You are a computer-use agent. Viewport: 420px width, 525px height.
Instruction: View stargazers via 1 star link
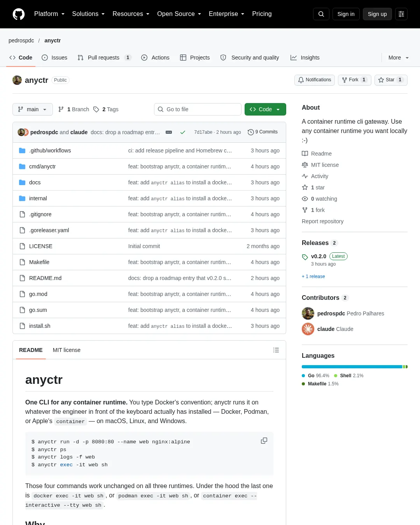click(313, 187)
